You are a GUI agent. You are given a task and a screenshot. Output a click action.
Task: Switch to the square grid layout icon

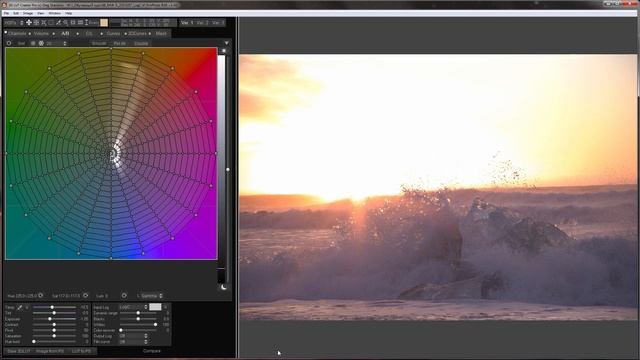tap(33, 43)
